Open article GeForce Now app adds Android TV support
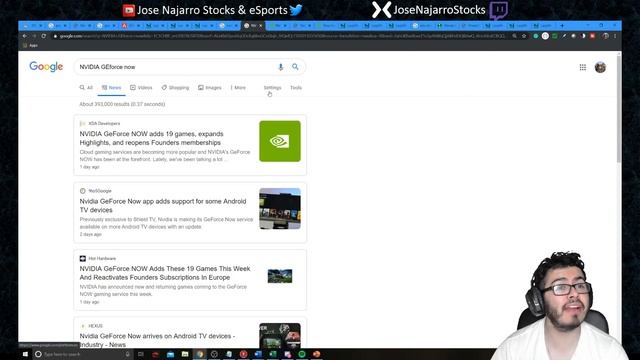The height and width of the screenshot is (360, 640). click(163, 205)
